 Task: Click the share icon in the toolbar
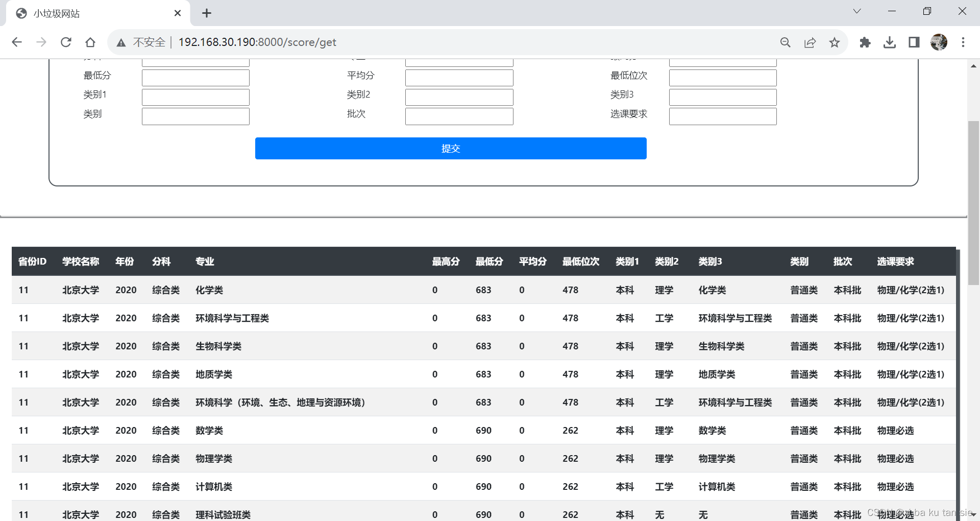pos(810,42)
